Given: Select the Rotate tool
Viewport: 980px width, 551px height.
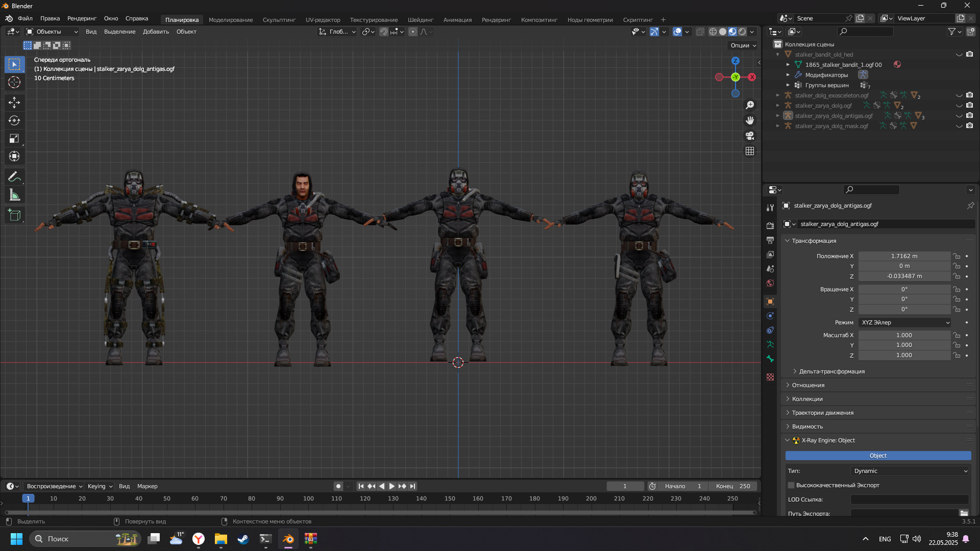Looking at the screenshot, I should click(x=14, y=120).
